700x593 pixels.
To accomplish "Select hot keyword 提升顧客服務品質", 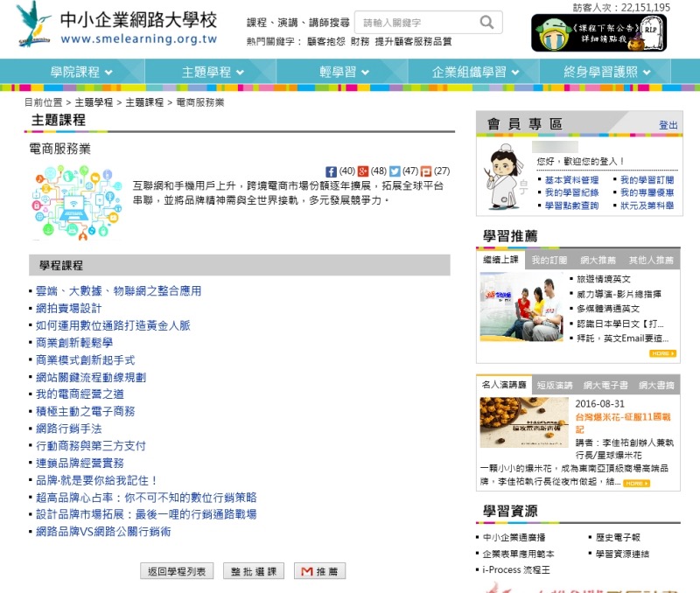I will point(413,41).
